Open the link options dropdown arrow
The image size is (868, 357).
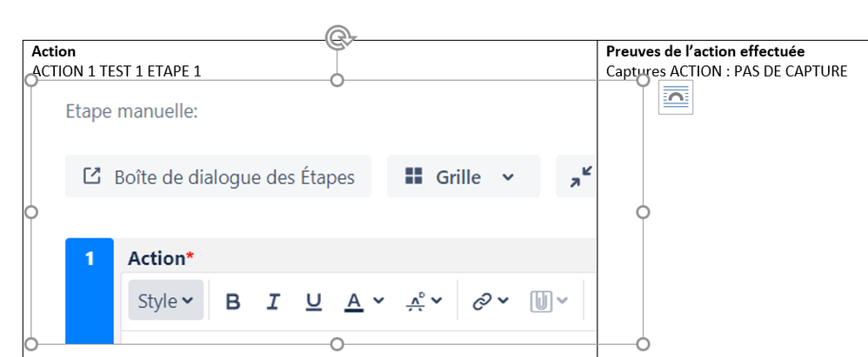pyautogui.click(x=504, y=301)
